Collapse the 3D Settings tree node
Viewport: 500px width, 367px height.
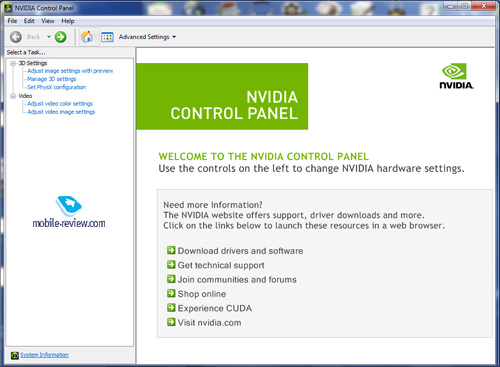click(x=13, y=63)
